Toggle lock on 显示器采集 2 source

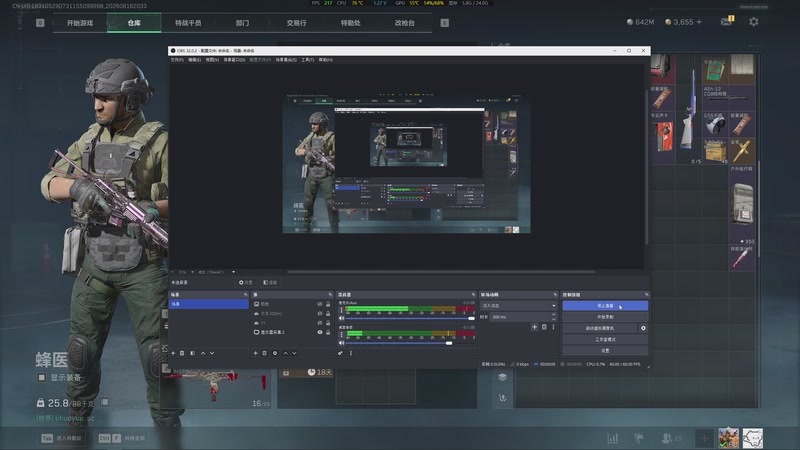pyautogui.click(x=328, y=332)
